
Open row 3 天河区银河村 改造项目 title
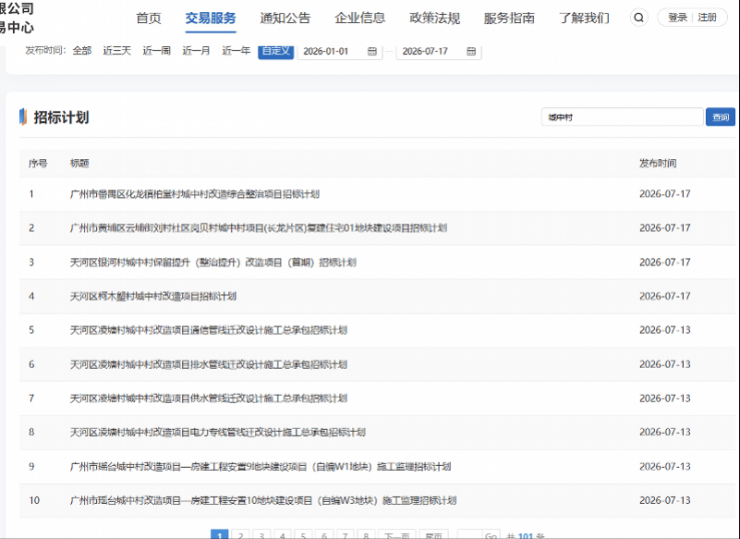213,262
